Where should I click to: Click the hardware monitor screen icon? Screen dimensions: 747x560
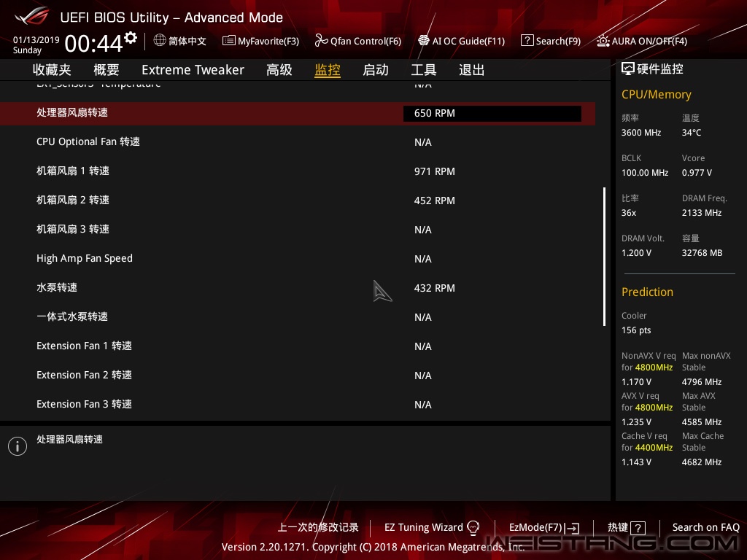[x=628, y=69]
